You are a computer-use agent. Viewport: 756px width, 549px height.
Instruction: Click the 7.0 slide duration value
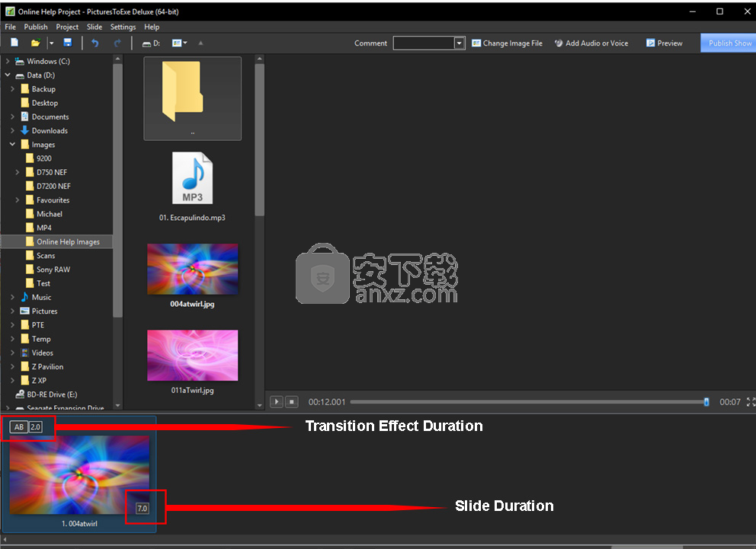tap(143, 508)
